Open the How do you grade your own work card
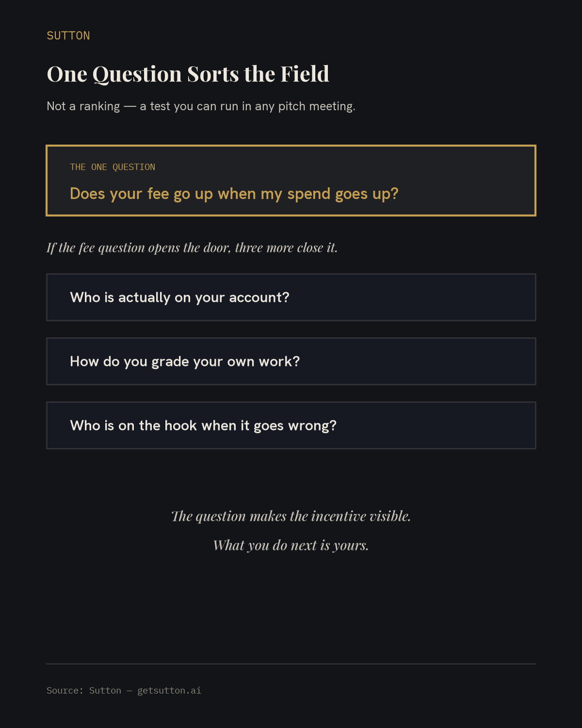The height and width of the screenshot is (728, 582). point(291,362)
